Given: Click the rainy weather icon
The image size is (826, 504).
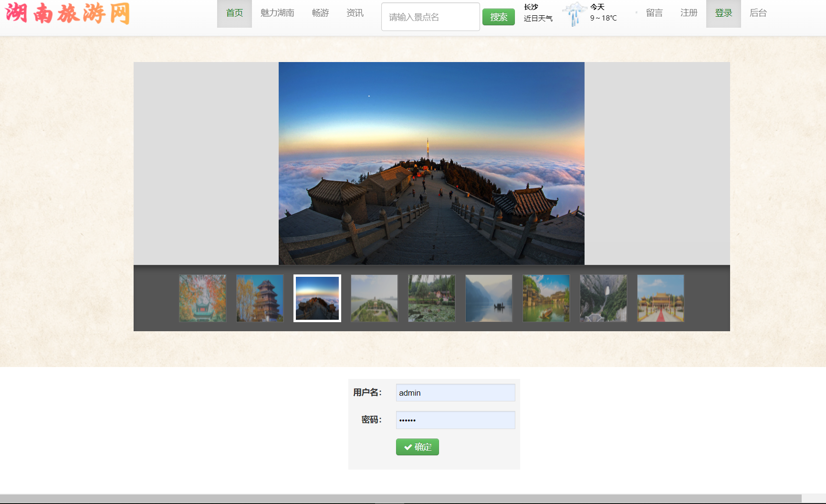Looking at the screenshot, I should (574, 13).
